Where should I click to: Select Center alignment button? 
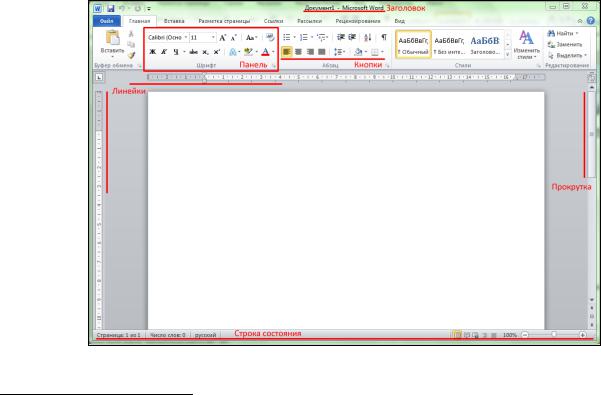coord(298,52)
